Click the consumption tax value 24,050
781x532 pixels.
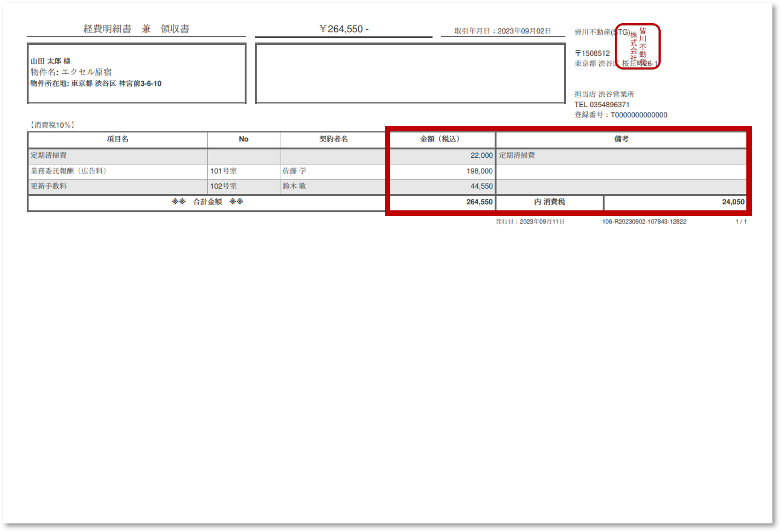coord(733,202)
